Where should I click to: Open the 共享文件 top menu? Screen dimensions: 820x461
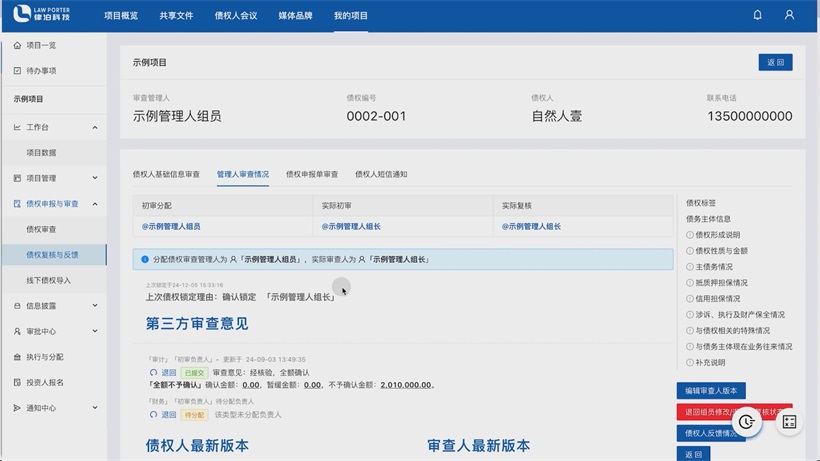pyautogui.click(x=176, y=16)
